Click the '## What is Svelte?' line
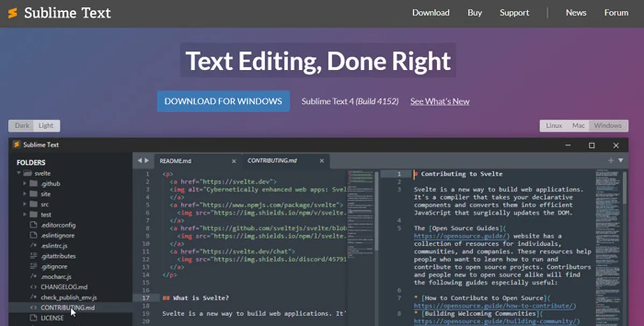The image size is (644, 326). [x=195, y=298]
